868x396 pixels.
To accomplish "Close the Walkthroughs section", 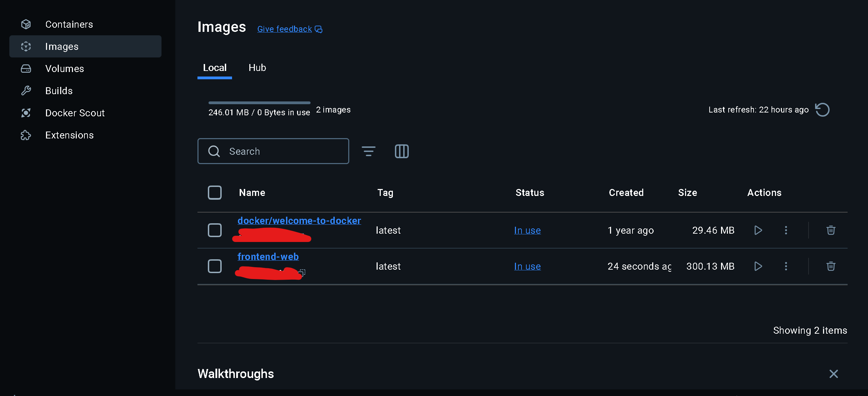I will click(834, 374).
